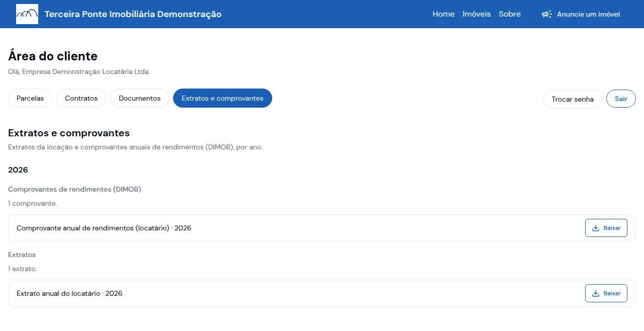Open the Sobre page link

510,14
